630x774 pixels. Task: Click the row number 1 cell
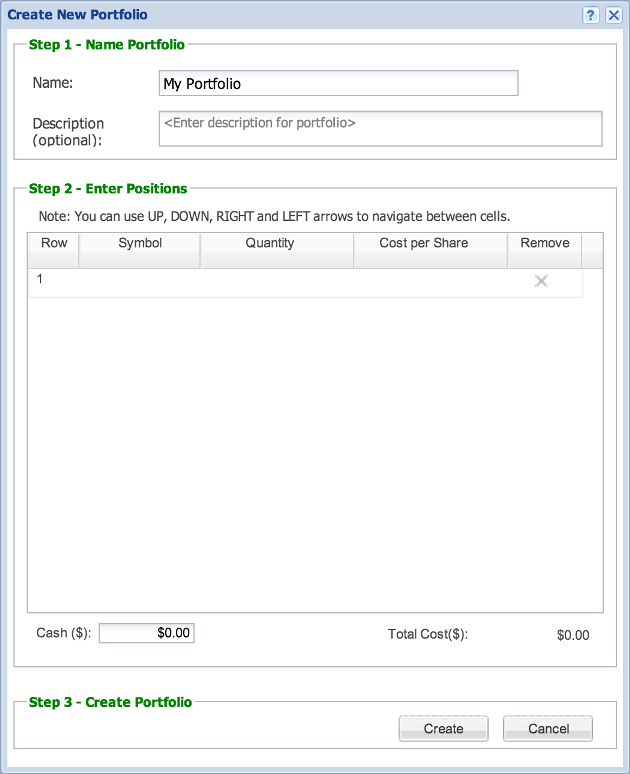point(54,283)
